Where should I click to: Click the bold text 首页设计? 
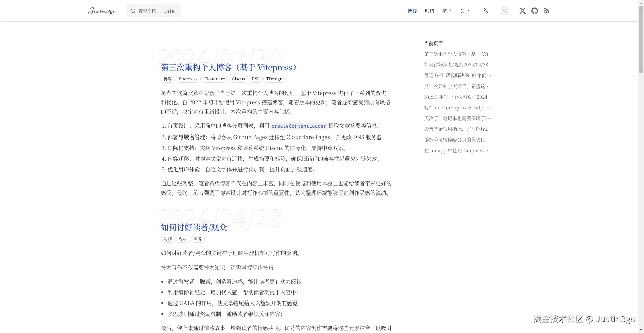tap(178, 126)
